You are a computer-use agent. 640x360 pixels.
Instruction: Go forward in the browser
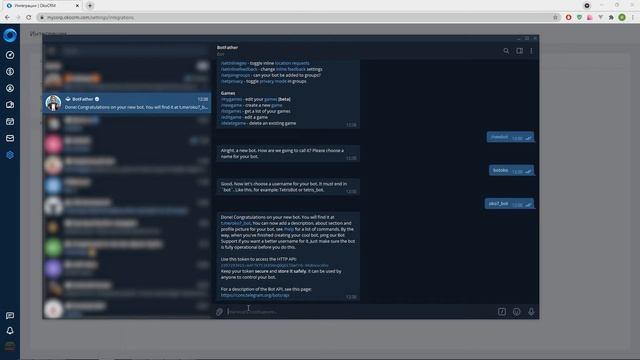[x=18, y=17]
